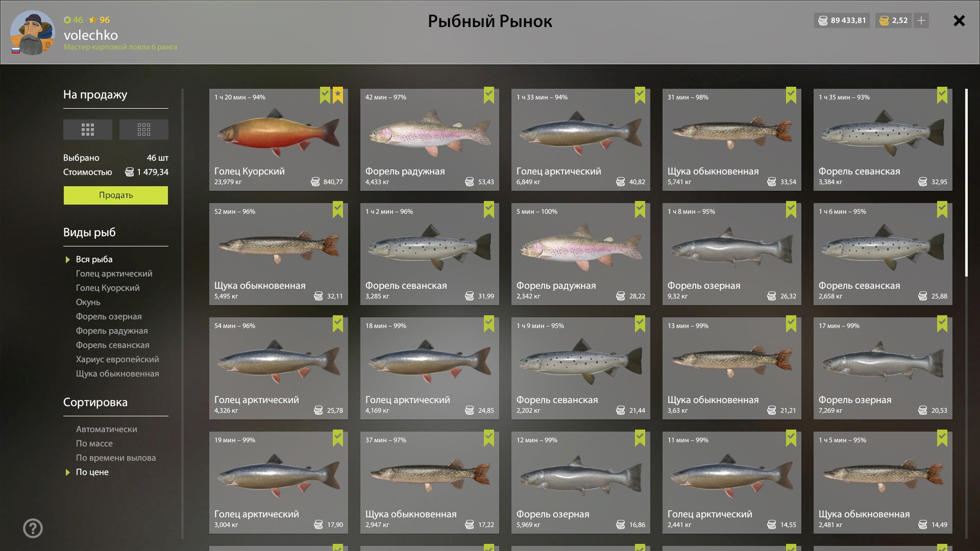Uncheck Щука обыкновенная 5,741 кг selection mark
The width and height of the screenshot is (980, 551).
pos(791,95)
